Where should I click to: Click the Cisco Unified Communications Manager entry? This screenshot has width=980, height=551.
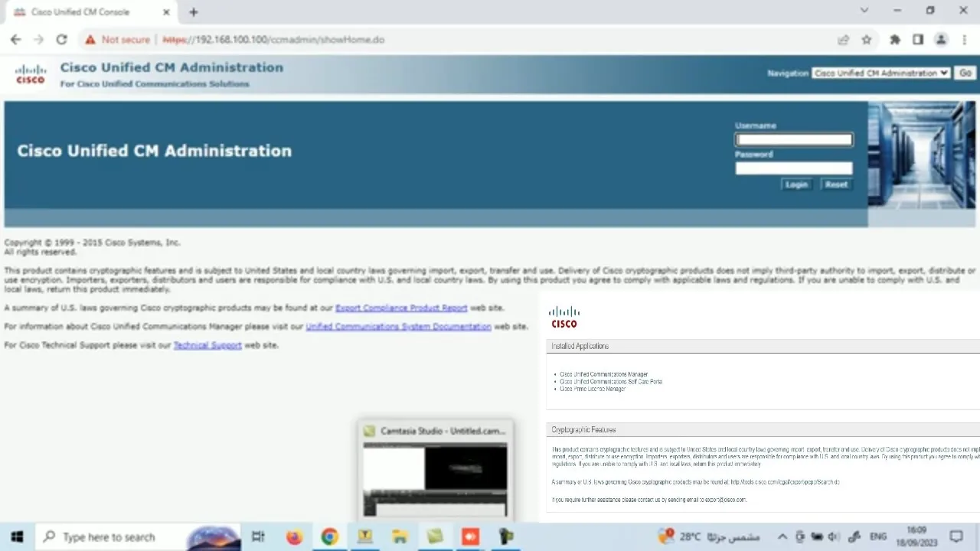point(604,374)
